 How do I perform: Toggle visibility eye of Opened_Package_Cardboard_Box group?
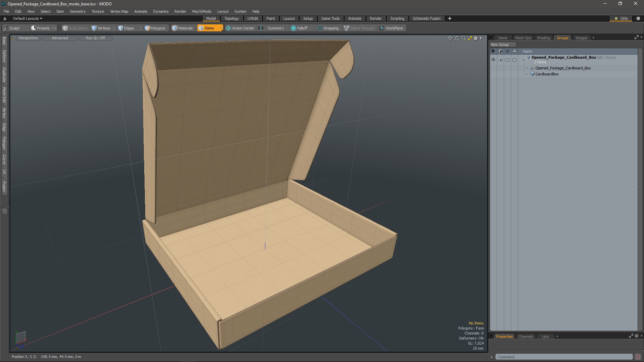[493, 60]
